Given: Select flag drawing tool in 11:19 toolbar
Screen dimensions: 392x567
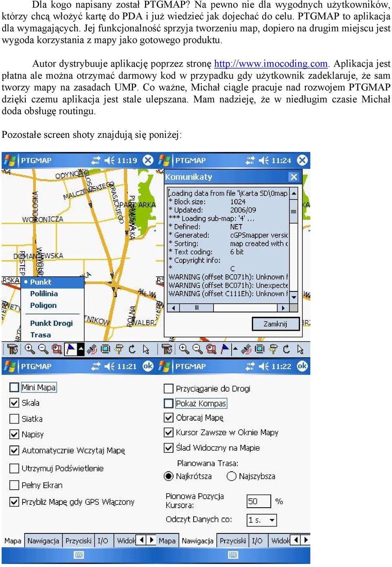Looking at the screenshot, I should 71,349.
